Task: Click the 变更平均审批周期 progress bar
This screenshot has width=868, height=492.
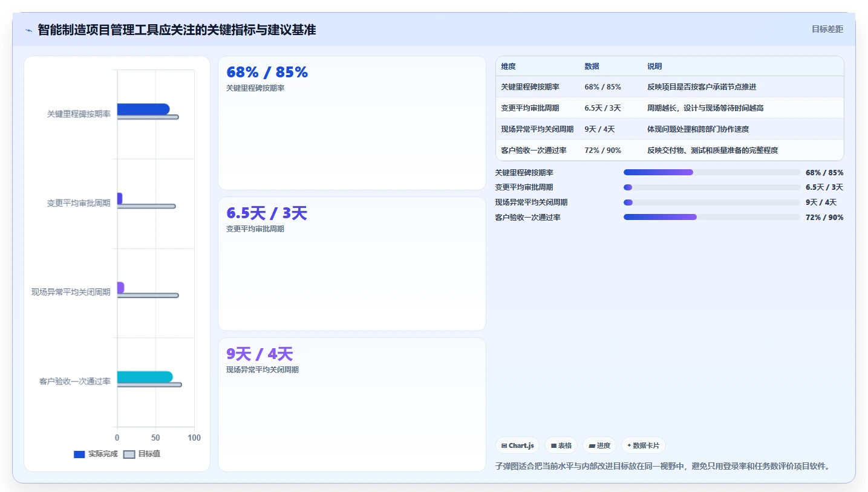Action: click(x=712, y=187)
